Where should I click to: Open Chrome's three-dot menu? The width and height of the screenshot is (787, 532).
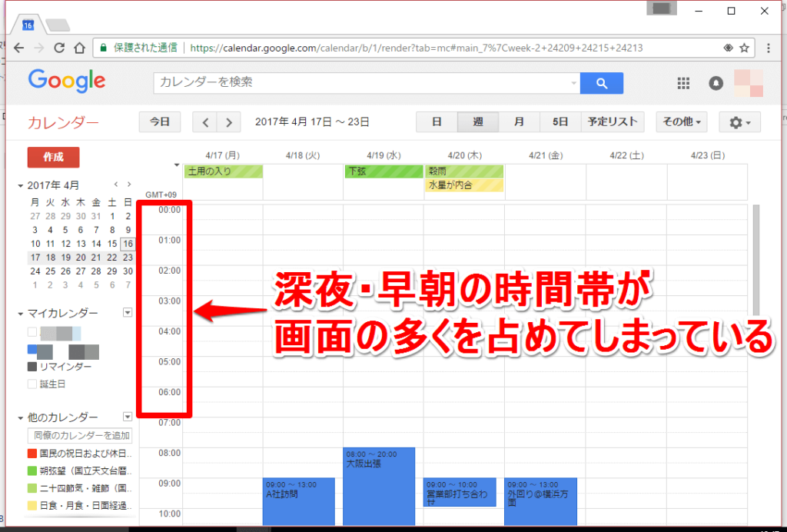coord(769,48)
